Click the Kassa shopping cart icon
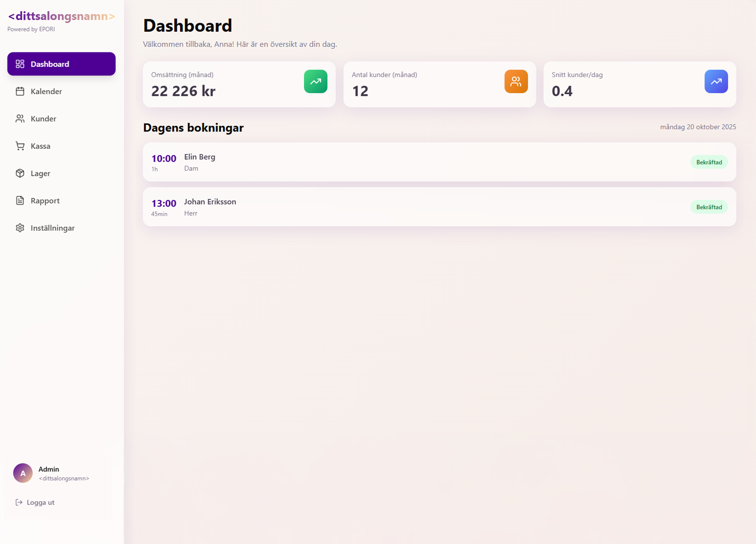This screenshot has height=544, width=756. coord(20,146)
